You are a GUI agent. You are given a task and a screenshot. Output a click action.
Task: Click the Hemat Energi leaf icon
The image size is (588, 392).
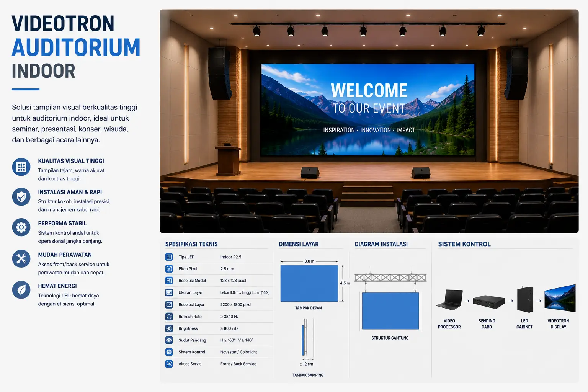21,290
